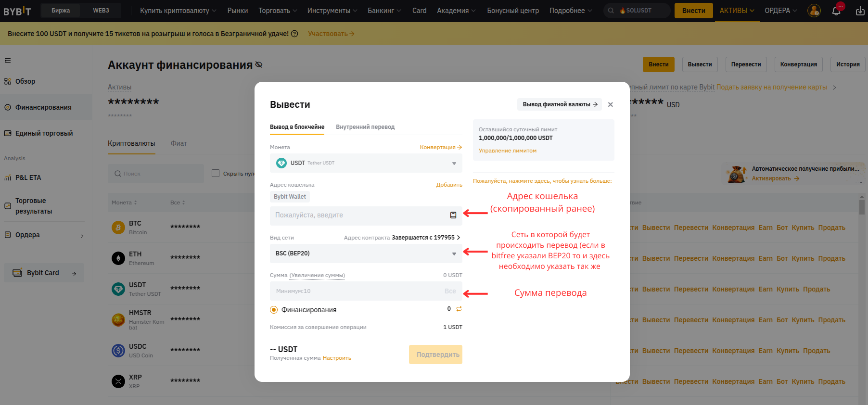The image size is (868, 405).
Task: Click the USDT coin icon in the asset list
Action: pos(118,289)
